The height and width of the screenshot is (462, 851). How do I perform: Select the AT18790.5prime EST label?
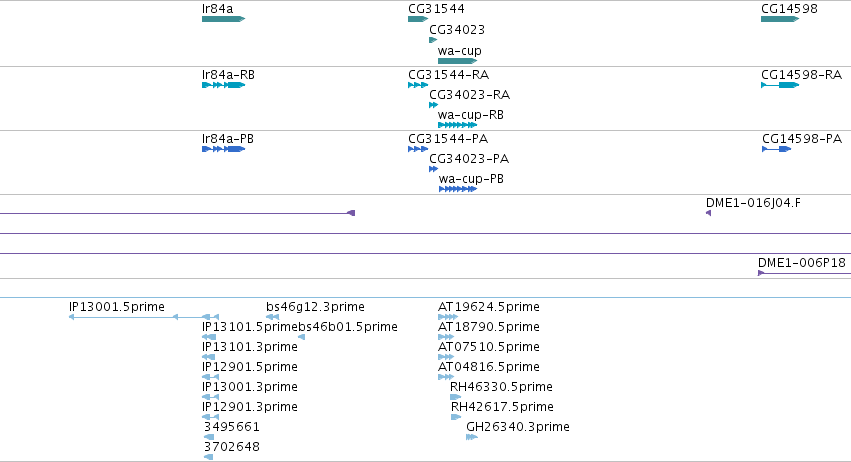coord(488,327)
